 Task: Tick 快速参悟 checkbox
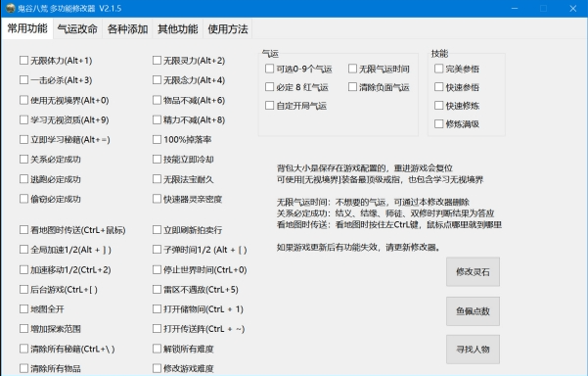click(x=438, y=87)
